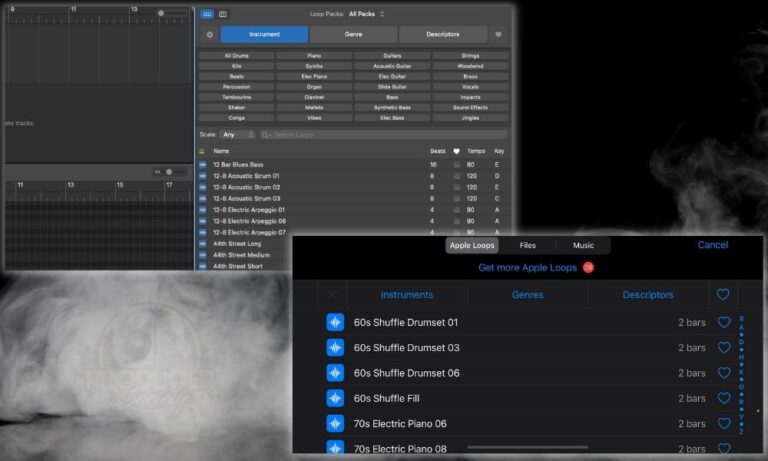This screenshot has width=768, height=461.
Task: Tick favorite checkbox for 12-8 Acoustic Strum 01
Action: [x=456, y=176]
